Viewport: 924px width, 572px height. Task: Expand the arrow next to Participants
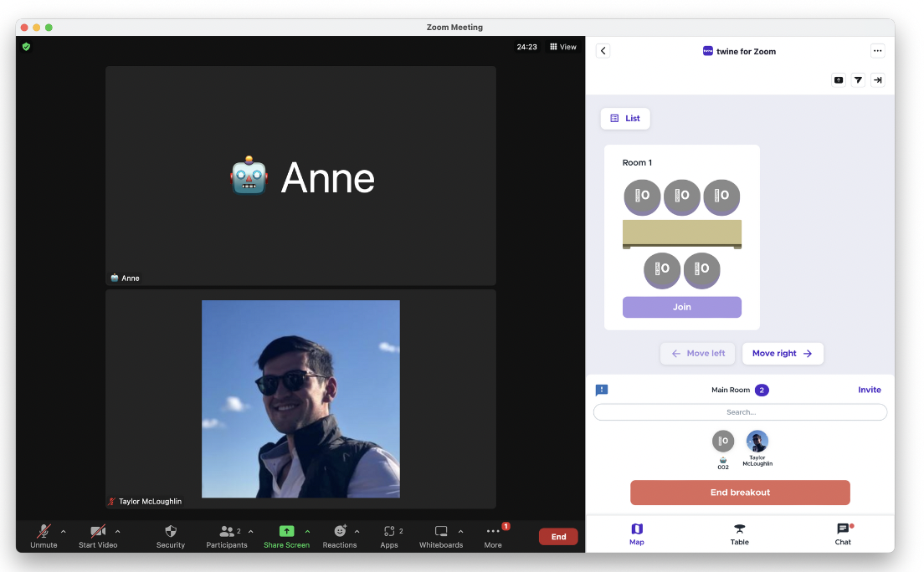(x=251, y=531)
